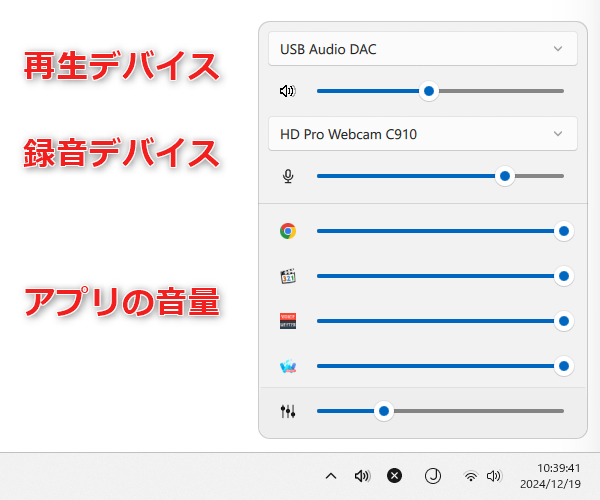The image size is (600, 500).
Task: Set the playback volume slider position
Action: tap(440, 91)
